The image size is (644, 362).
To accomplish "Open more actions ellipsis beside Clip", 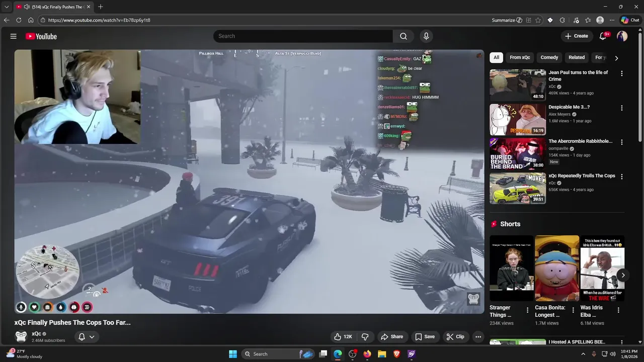I will click(x=478, y=337).
